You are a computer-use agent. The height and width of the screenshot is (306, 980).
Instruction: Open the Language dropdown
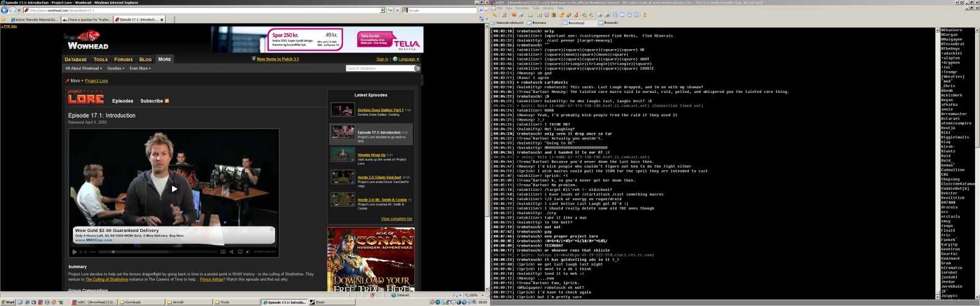(409, 59)
